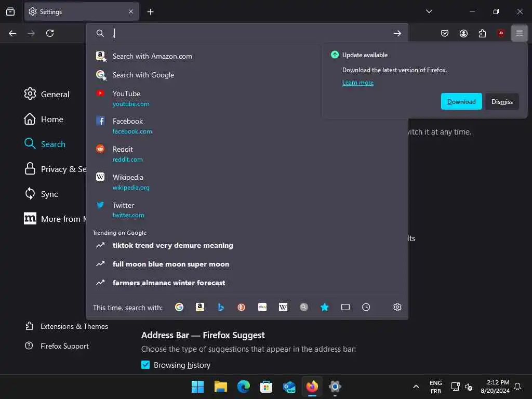This screenshot has width=532, height=399.
Task: Search in bookmarks using star icon
Action: click(x=325, y=307)
